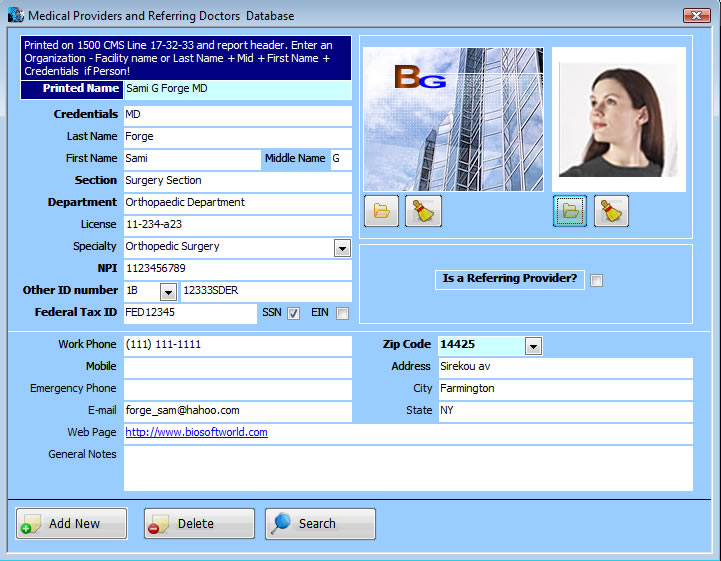Click the Orthopedic Surgery specialty text
Screen dimensions: 721x561
pyautogui.click(x=172, y=247)
